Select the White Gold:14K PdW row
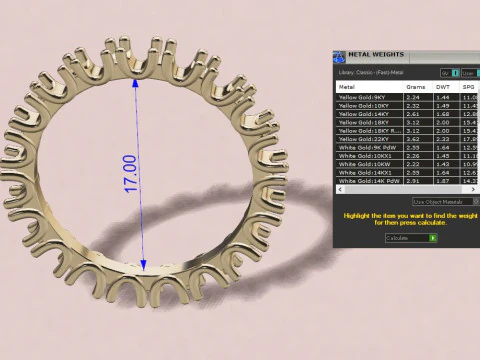This screenshot has width=480, height=360. point(407,181)
